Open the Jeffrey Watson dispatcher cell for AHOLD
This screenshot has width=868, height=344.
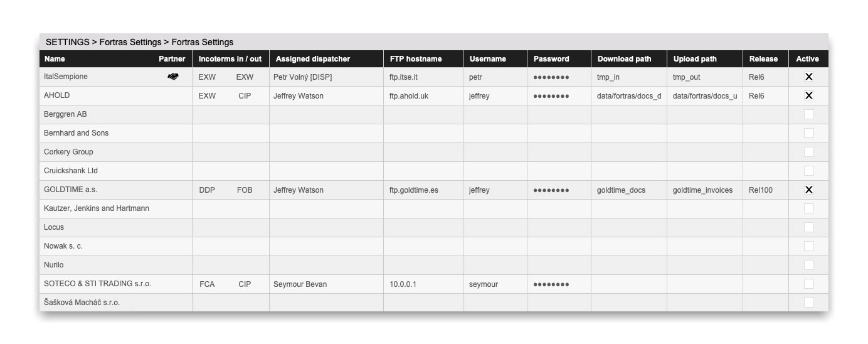coord(301,96)
